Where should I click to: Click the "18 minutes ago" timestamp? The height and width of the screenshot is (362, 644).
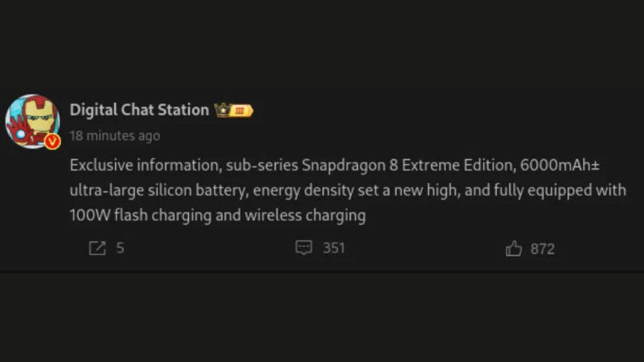[115, 136]
